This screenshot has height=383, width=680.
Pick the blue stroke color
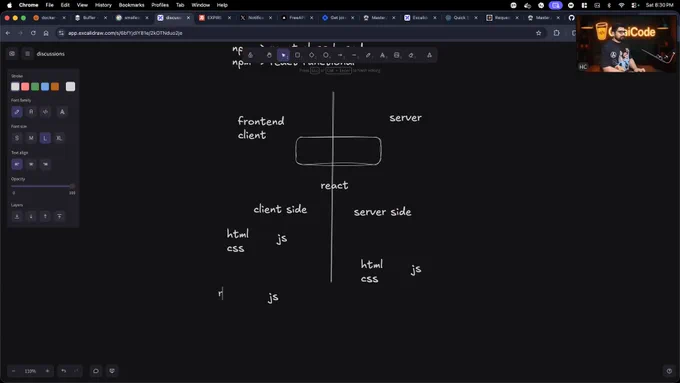45,86
